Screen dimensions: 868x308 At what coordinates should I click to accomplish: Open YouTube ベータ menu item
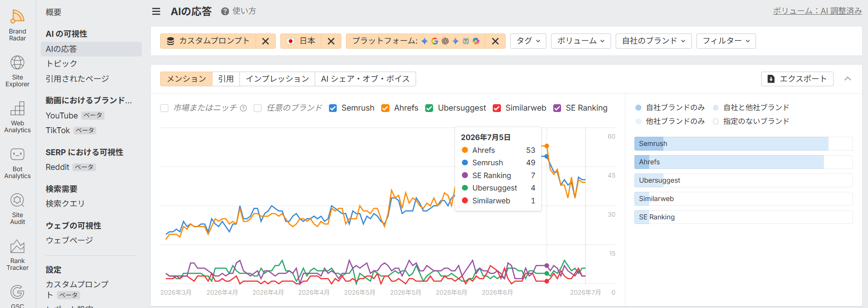[x=75, y=116]
